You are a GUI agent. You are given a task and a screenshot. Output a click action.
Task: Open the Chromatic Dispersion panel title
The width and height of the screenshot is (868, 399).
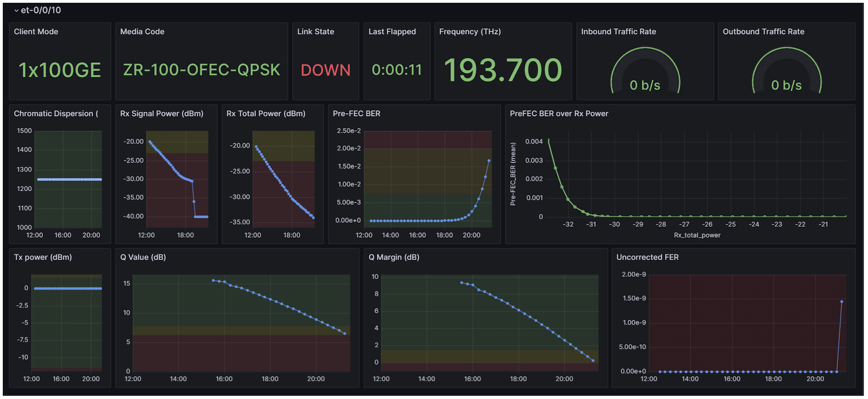point(56,113)
